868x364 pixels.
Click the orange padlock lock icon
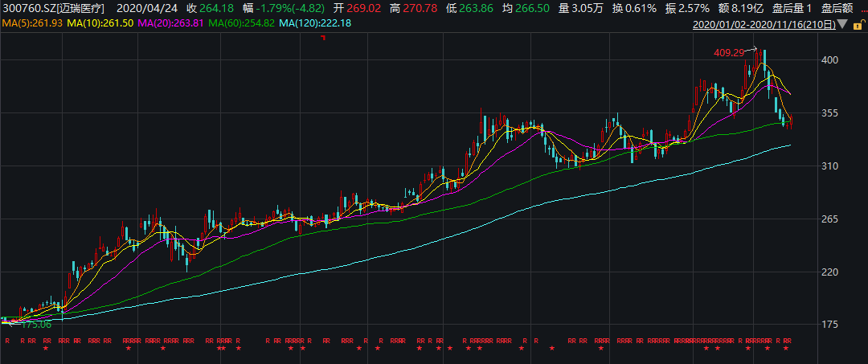(x=857, y=26)
